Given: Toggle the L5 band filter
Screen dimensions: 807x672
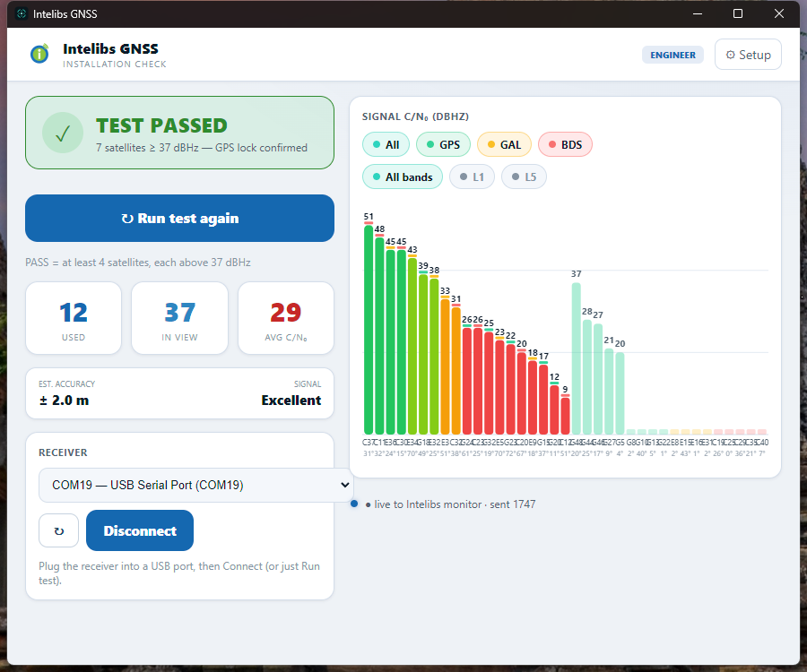Looking at the screenshot, I should (524, 177).
